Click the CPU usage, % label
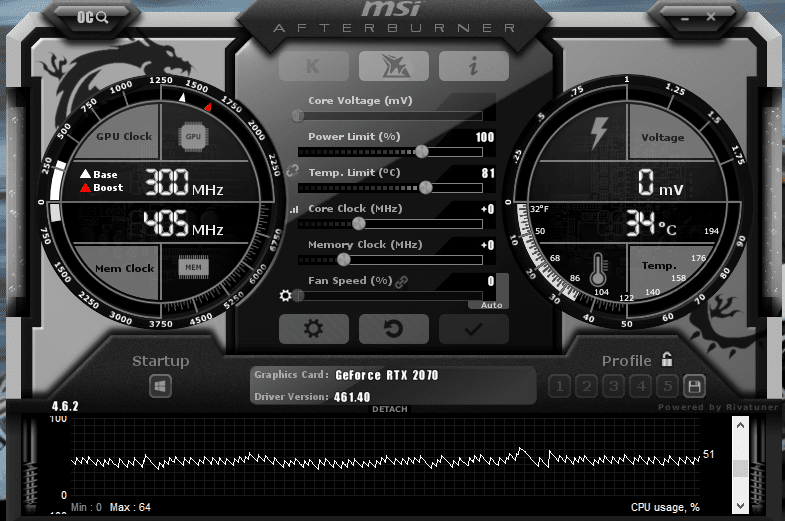The image size is (785, 521). click(665, 507)
